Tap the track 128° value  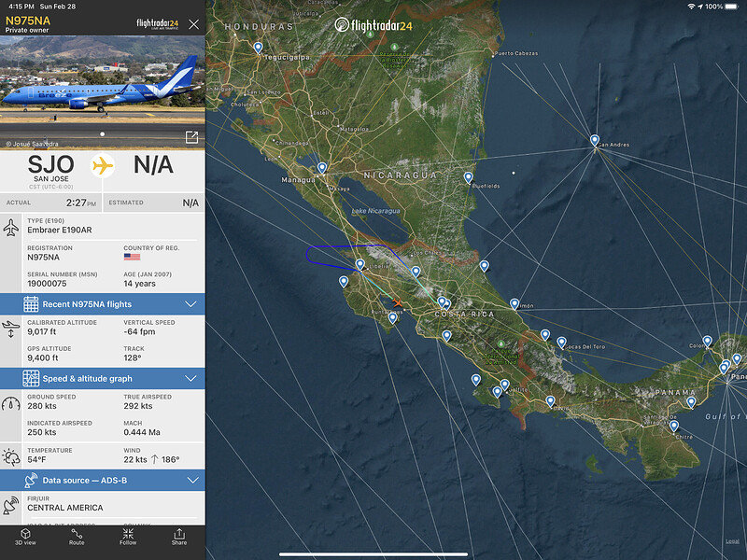point(133,357)
